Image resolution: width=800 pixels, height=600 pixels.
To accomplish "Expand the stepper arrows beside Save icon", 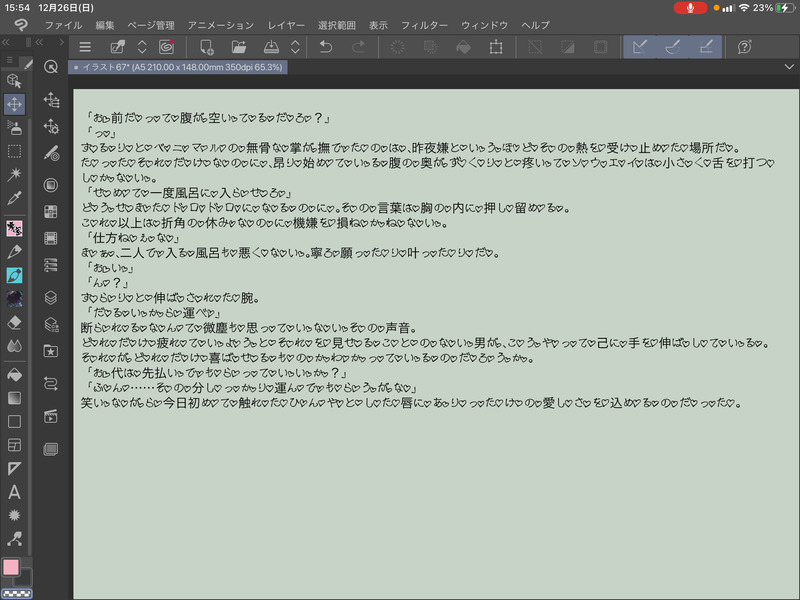I will click(295, 47).
